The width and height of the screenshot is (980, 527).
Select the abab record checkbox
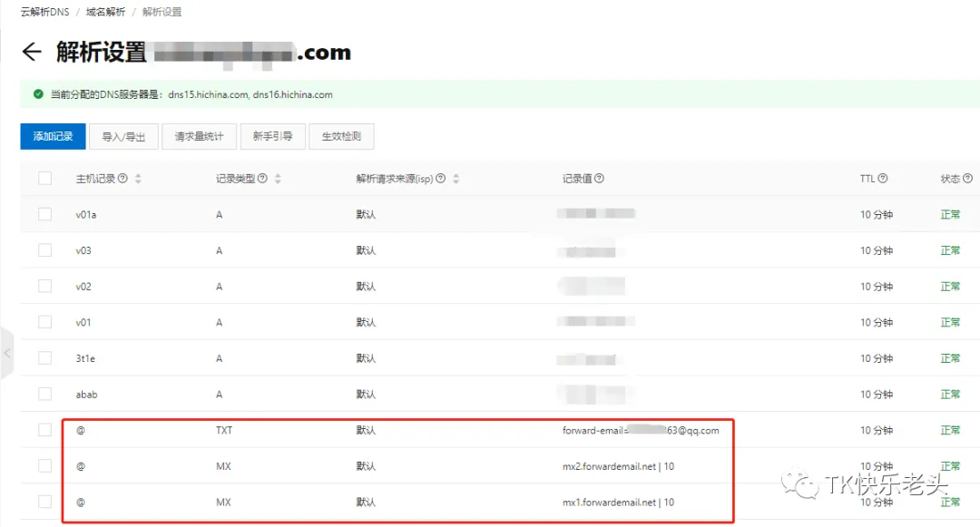click(45, 394)
